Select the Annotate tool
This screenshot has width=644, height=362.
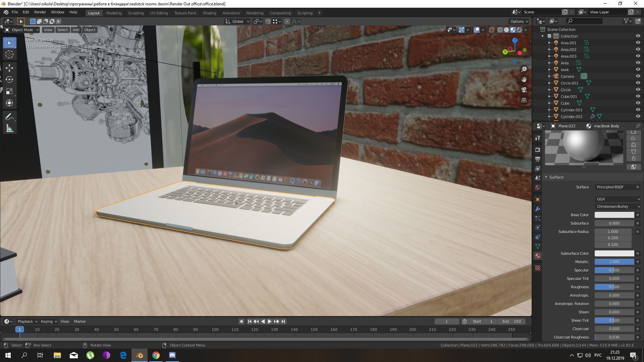click(9, 117)
